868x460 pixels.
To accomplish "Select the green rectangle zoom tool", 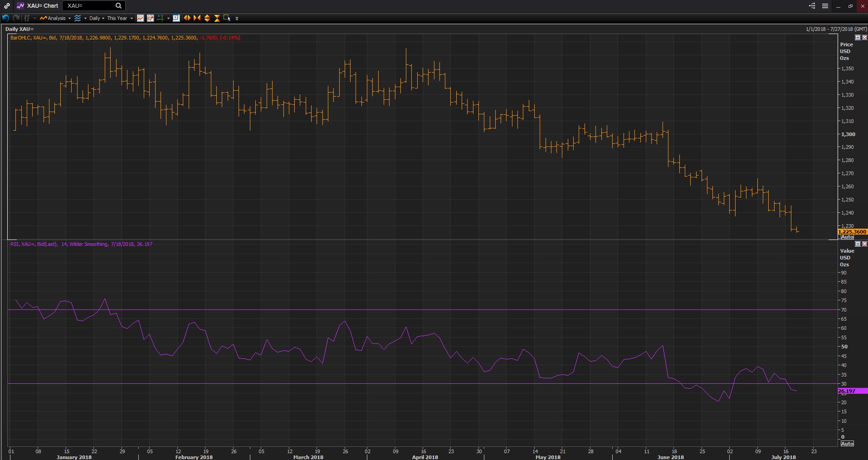I will pyautogui.click(x=227, y=18).
